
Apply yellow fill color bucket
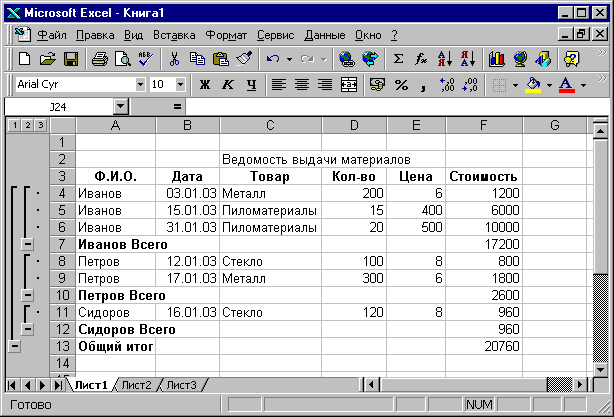point(534,85)
